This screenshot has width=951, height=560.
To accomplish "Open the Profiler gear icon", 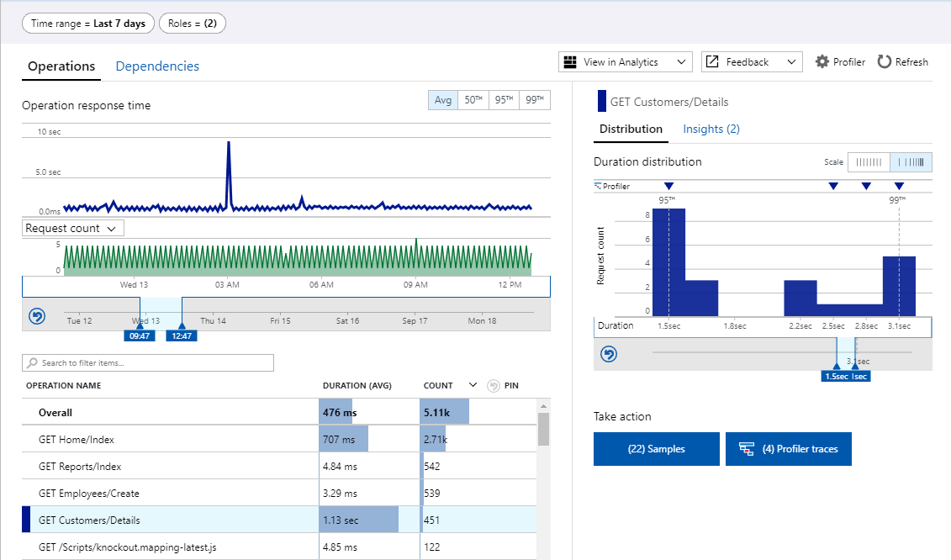I will 822,62.
